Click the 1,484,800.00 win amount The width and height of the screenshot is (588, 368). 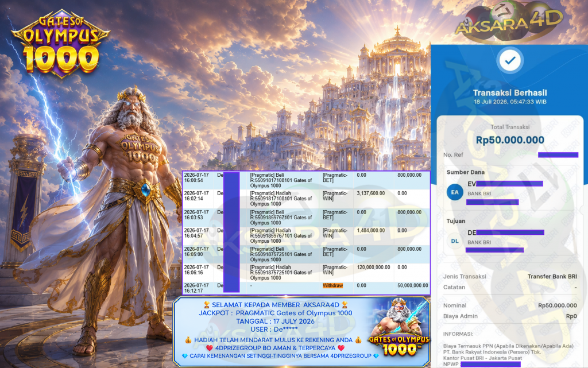pyautogui.click(x=370, y=230)
